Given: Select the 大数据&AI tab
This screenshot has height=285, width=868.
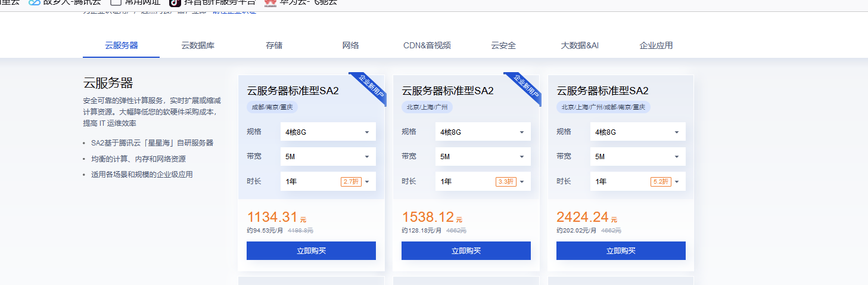Looking at the screenshot, I should (x=579, y=45).
